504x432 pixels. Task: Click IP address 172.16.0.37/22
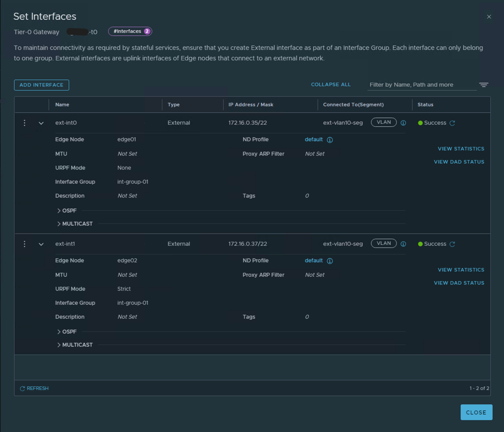pyautogui.click(x=248, y=244)
